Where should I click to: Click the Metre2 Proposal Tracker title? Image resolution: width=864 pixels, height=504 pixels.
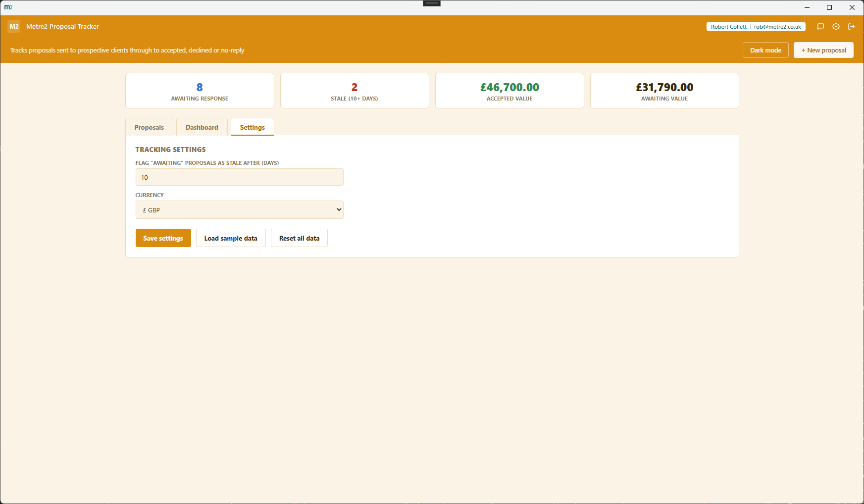pyautogui.click(x=62, y=27)
